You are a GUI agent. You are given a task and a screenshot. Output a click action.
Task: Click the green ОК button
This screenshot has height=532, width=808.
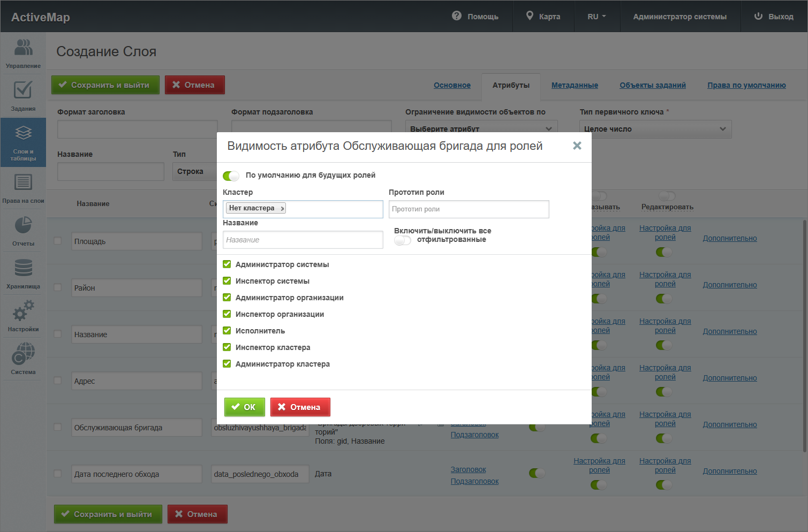tap(244, 407)
